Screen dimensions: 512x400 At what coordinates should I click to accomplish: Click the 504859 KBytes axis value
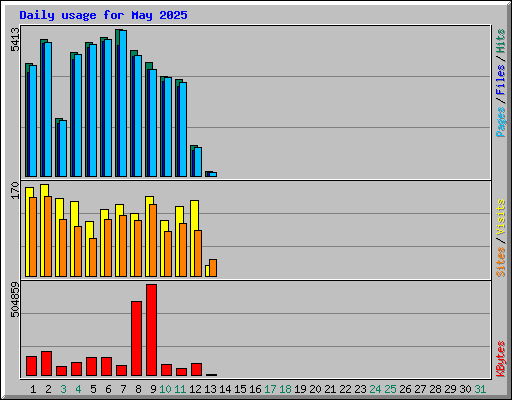point(15,300)
